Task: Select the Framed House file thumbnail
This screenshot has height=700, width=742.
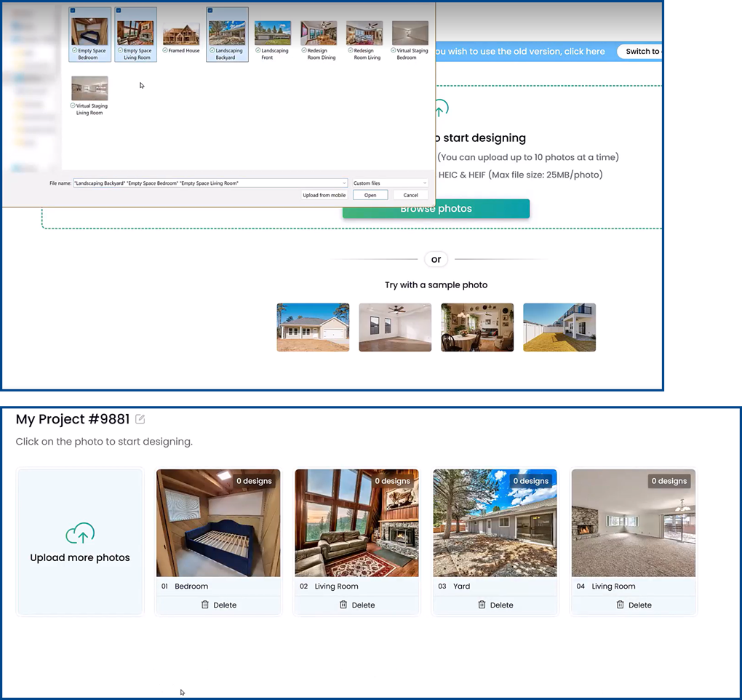Action: pos(181,34)
